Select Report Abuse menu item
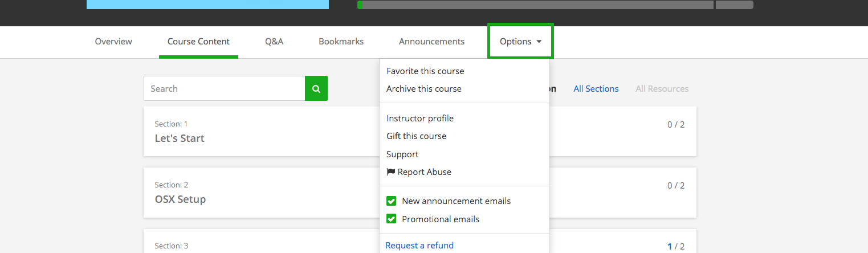This screenshot has width=868, height=253. coord(419,172)
